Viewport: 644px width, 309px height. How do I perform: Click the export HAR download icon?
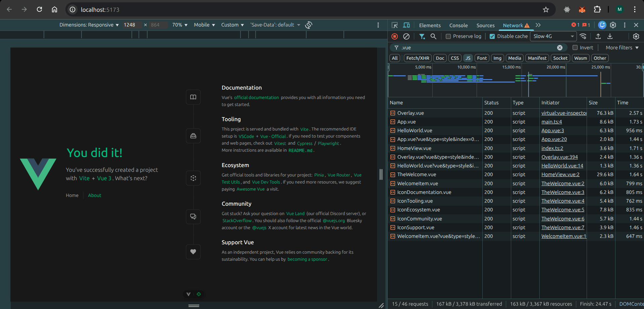point(610,36)
